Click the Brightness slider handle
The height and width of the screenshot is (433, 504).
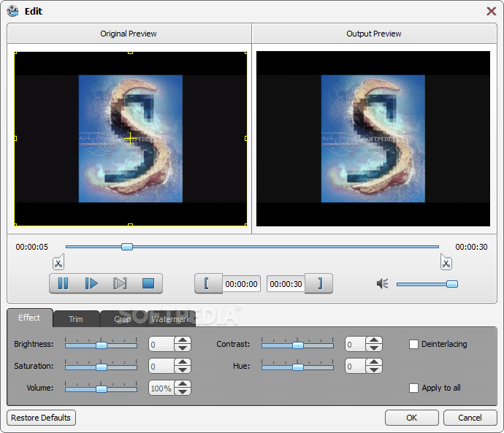click(102, 345)
